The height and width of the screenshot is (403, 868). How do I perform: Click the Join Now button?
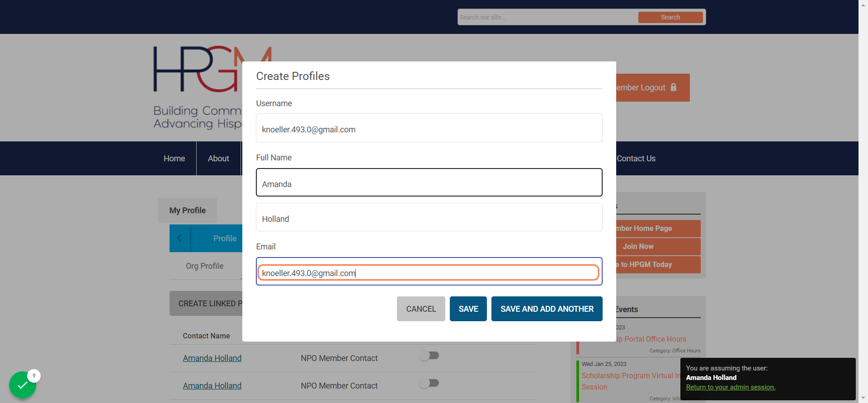658,247
